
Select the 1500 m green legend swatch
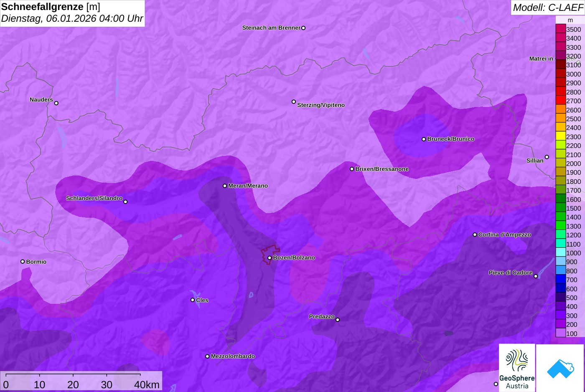560,208
